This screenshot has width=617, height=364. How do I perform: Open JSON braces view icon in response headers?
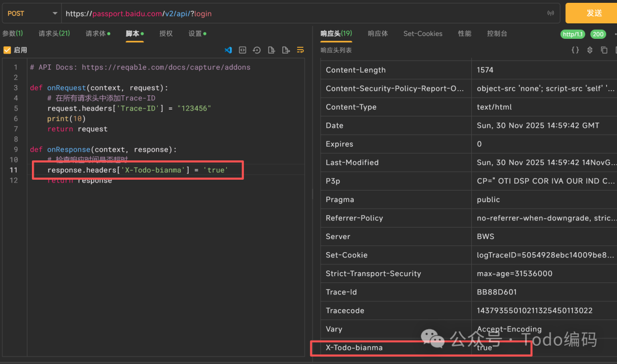pyautogui.click(x=575, y=50)
